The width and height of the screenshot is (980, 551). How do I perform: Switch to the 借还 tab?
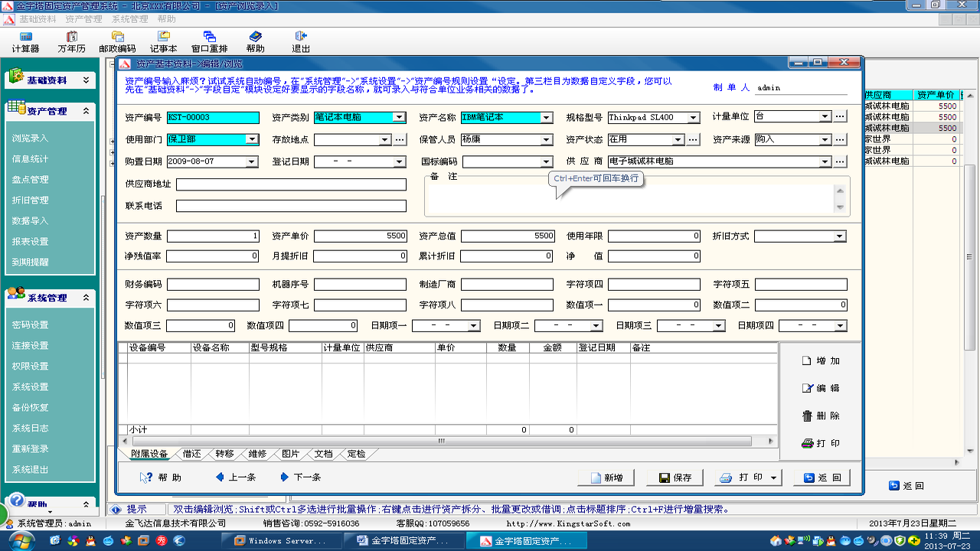[191, 454]
